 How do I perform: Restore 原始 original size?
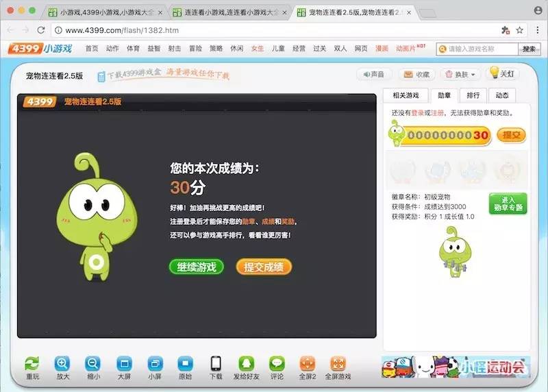[x=185, y=364]
